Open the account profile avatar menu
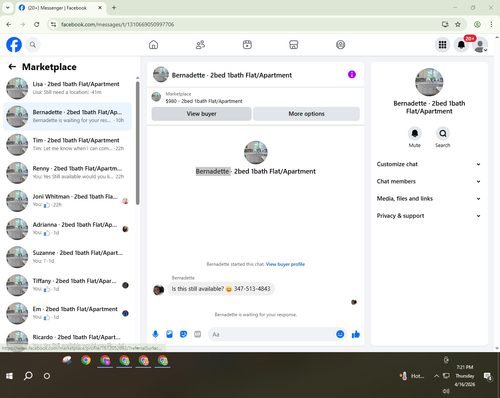The image size is (500, 398). [x=480, y=45]
